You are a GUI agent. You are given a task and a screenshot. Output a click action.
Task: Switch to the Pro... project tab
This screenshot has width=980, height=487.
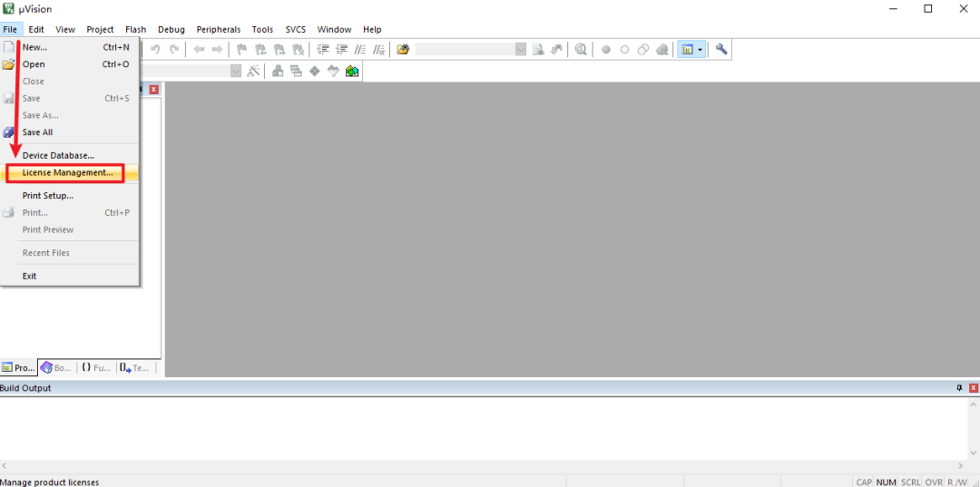[19, 368]
